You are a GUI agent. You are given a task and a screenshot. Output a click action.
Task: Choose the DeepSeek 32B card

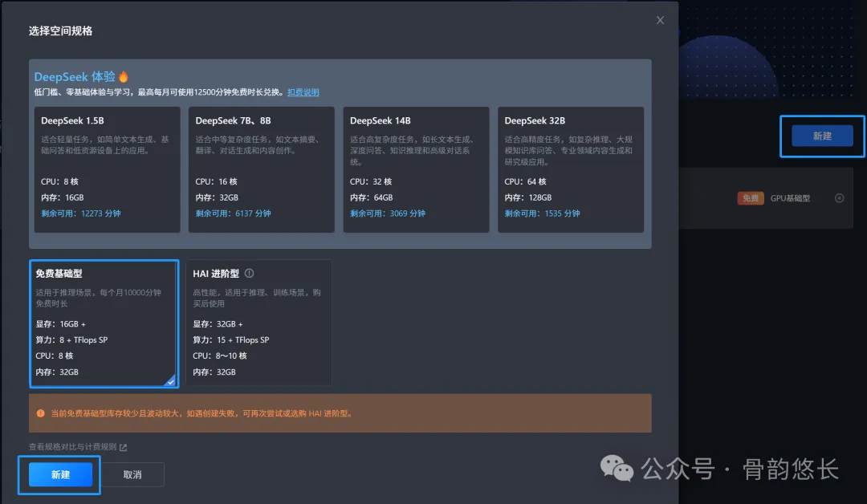tap(571, 169)
